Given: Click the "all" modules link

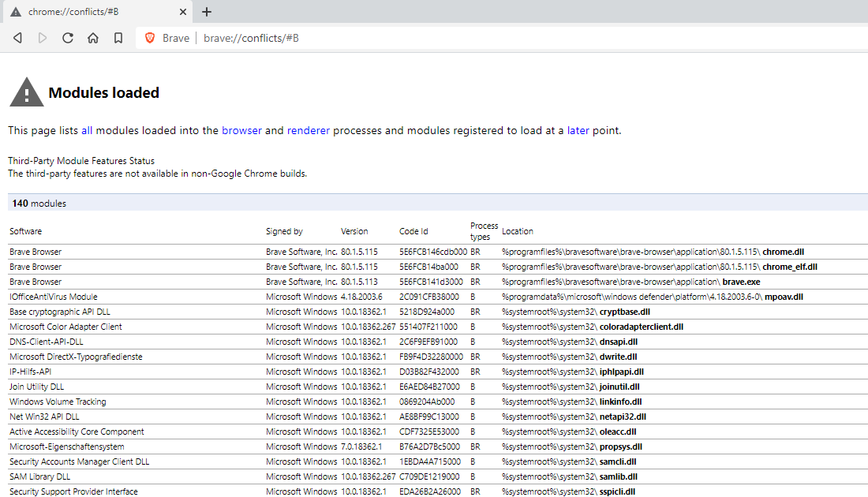Looking at the screenshot, I should click(87, 130).
